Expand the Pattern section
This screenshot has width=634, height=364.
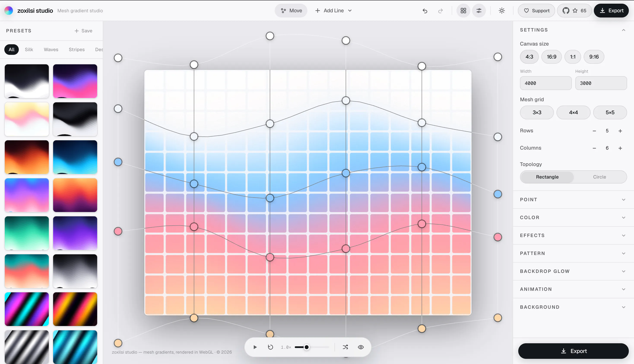click(x=573, y=253)
